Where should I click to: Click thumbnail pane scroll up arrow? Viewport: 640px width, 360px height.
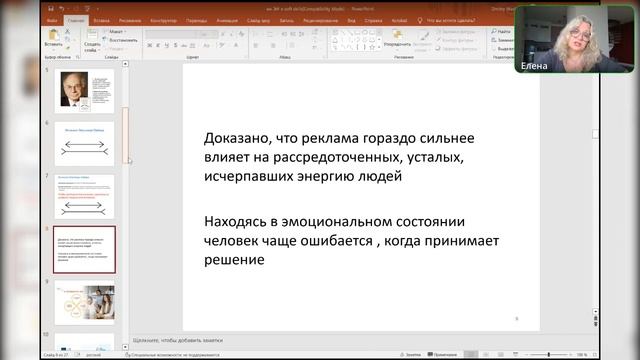pyautogui.click(x=125, y=64)
